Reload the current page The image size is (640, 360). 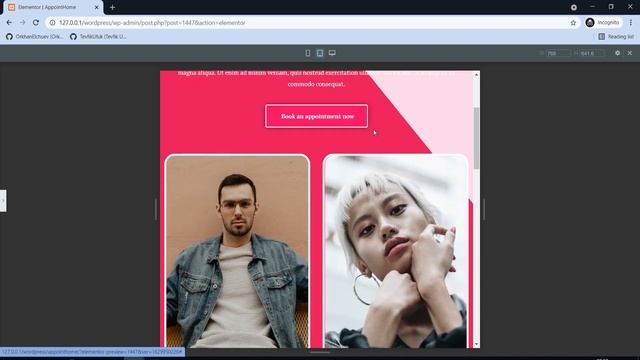(36, 23)
